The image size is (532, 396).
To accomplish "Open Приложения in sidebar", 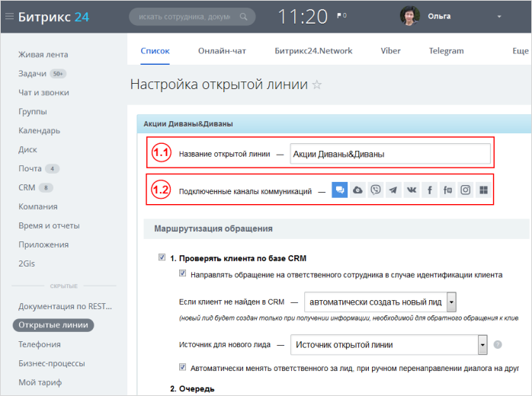I will (x=43, y=244).
